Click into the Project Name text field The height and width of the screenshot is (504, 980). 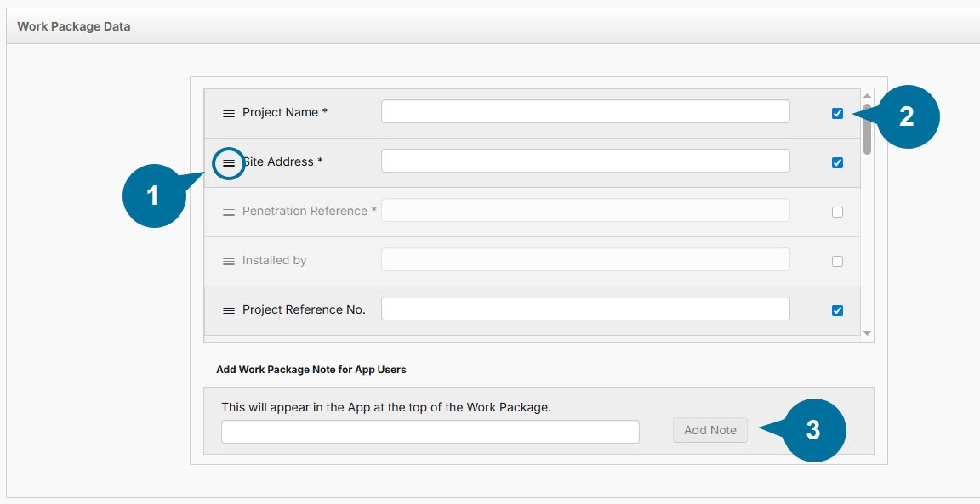[585, 111]
